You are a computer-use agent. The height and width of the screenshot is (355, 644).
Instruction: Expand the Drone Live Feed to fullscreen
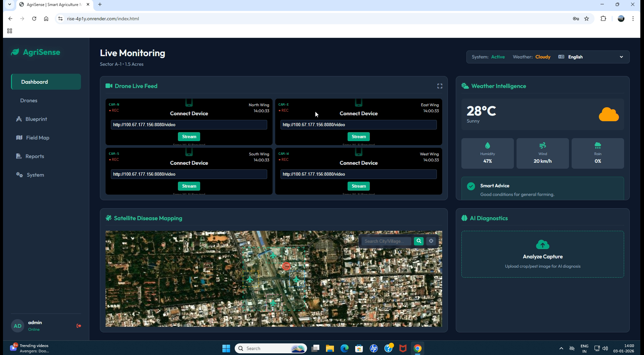(440, 86)
